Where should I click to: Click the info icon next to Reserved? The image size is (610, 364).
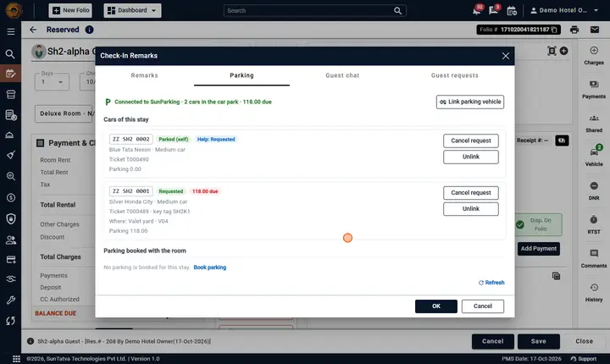[x=90, y=30]
